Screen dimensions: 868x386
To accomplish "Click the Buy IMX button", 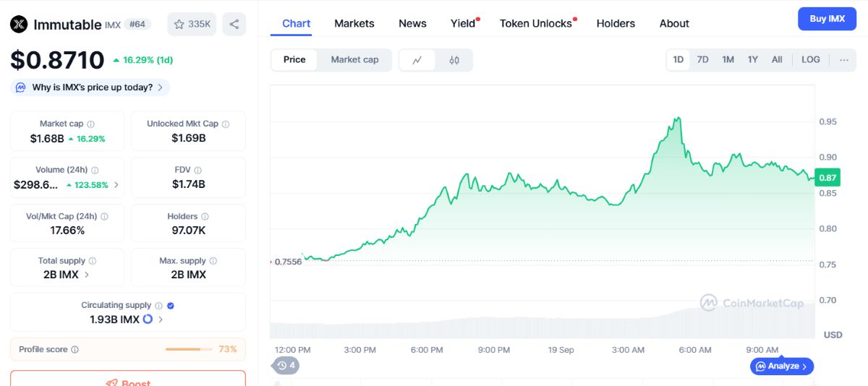I will [x=827, y=19].
